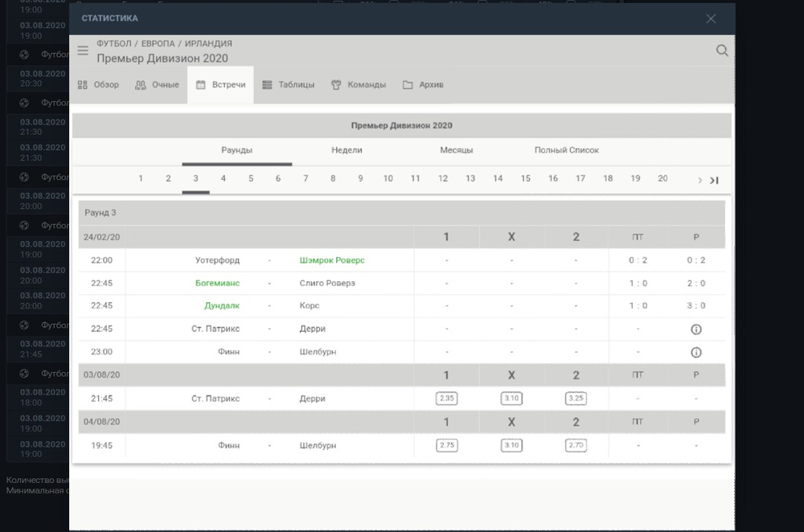The width and height of the screenshot is (804, 532).
Task: Switch to the Очные tab
Action: (x=158, y=85)
